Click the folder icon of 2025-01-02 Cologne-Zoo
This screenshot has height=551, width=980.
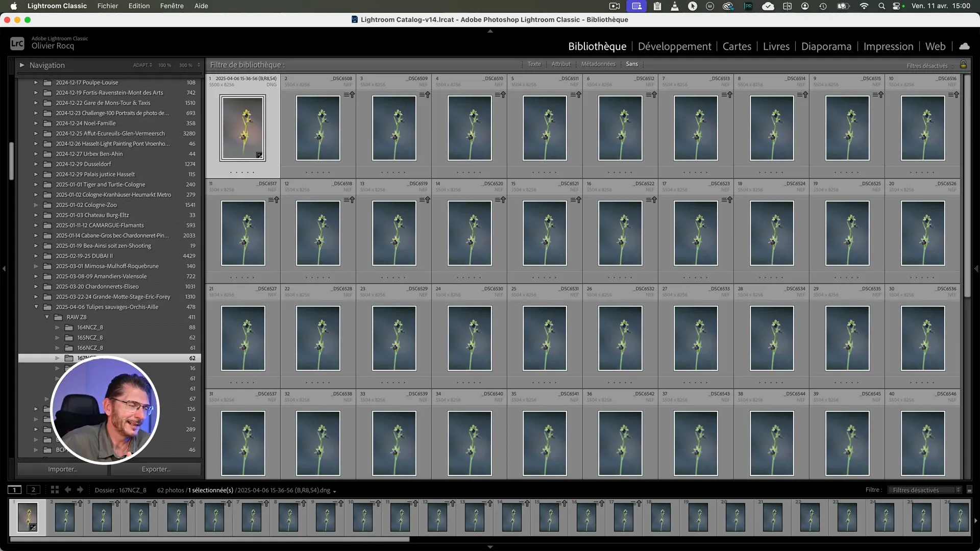[x=47, y=205]
